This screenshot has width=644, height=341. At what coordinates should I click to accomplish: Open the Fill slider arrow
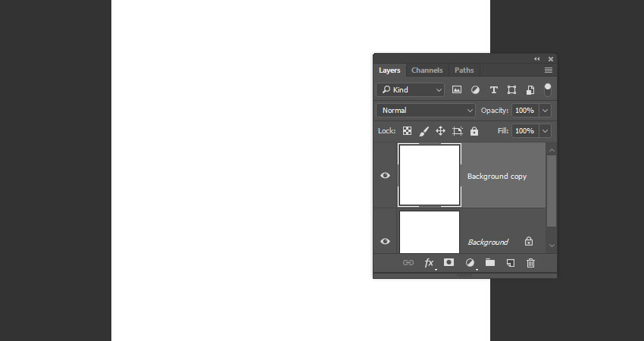point(545,130)
